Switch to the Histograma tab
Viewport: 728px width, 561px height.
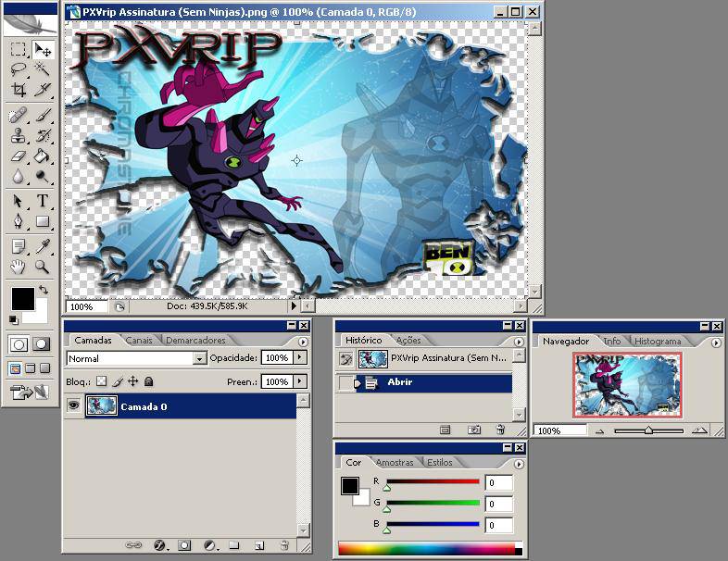[658, 341]
